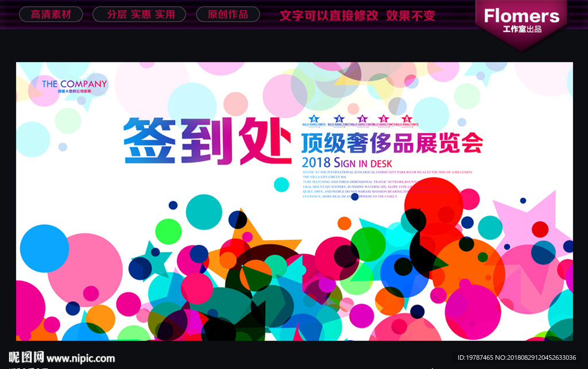Viewport: 588px width, 369px height.
Task: Click the ID:19787465 number text
Action: 475,358
